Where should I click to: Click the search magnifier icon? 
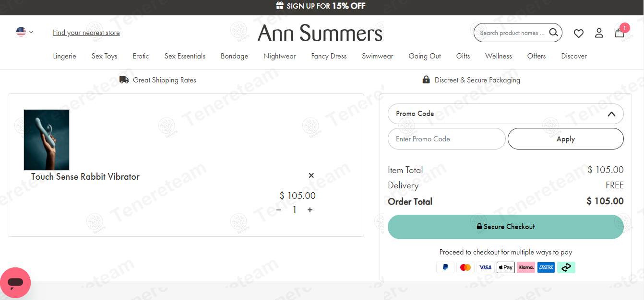(553, 33)
